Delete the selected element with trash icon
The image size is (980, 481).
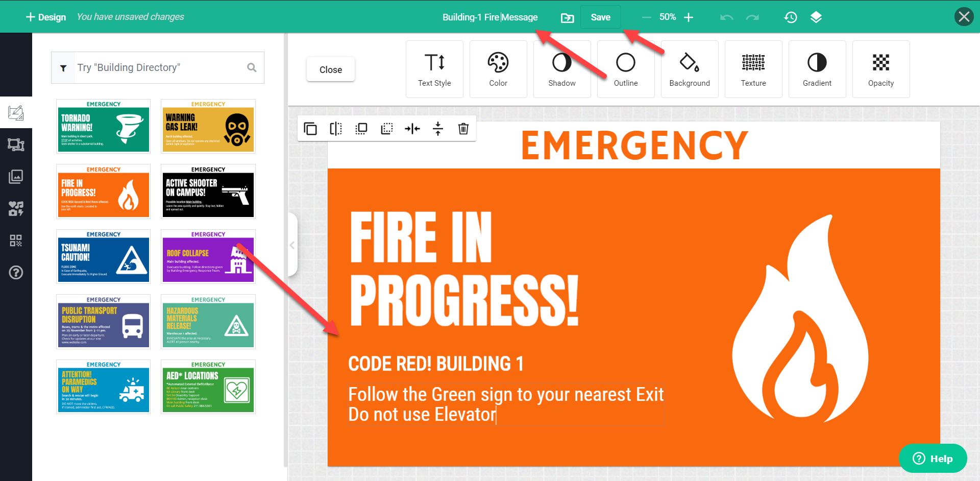pyautogui.click(x=463, y=129)
